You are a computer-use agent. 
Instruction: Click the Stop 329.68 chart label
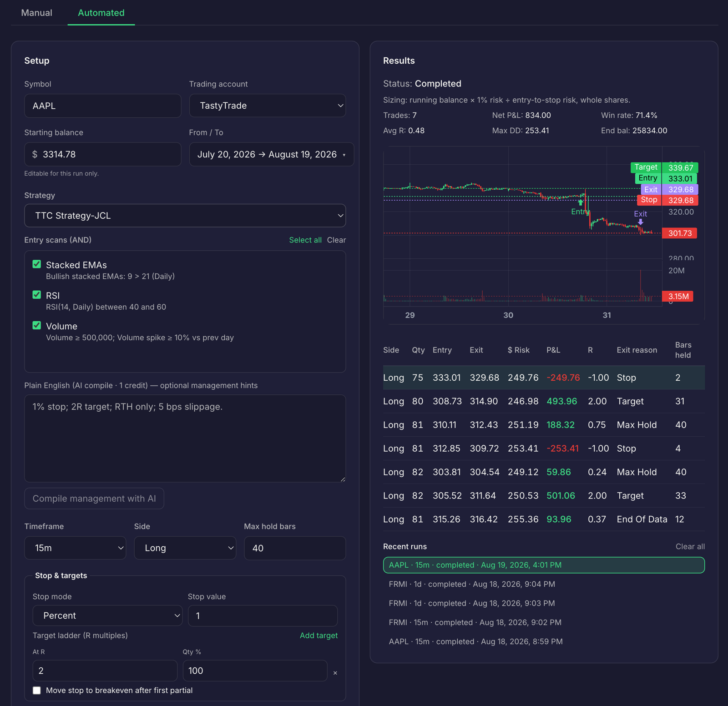point(667,200)
